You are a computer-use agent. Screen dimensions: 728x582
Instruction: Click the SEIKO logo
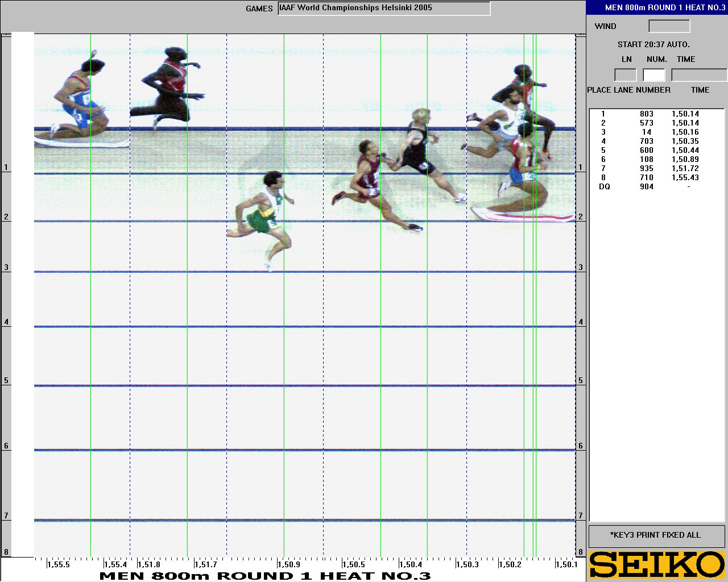click(x=657, y=565)
